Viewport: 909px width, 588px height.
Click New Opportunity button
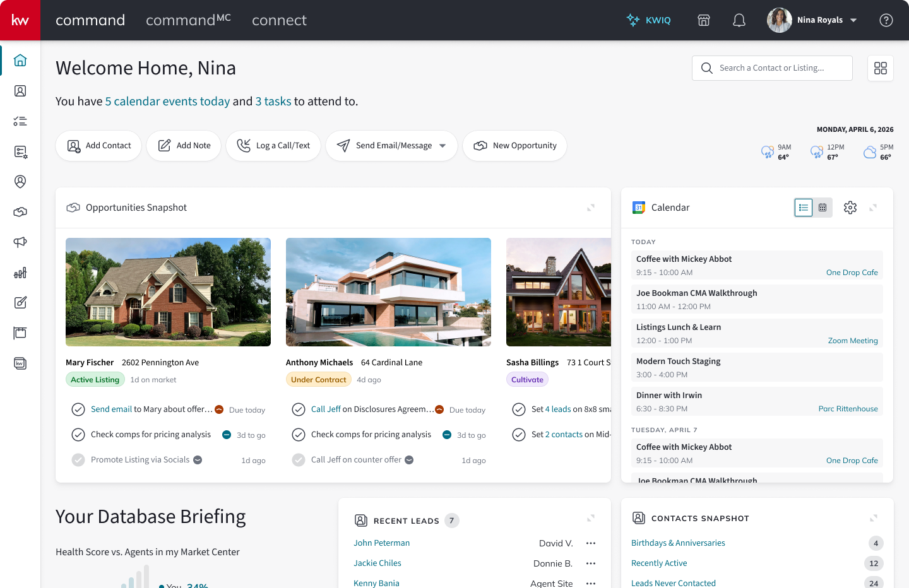coord(514,146)
